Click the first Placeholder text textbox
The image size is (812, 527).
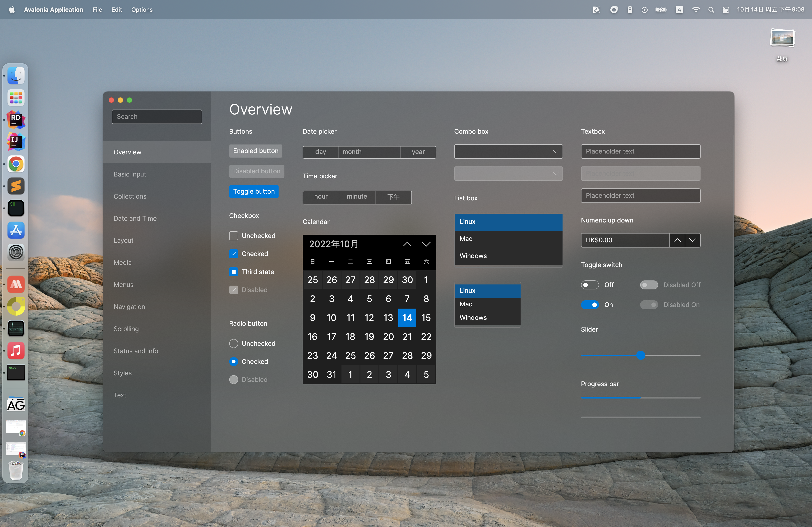641,151
